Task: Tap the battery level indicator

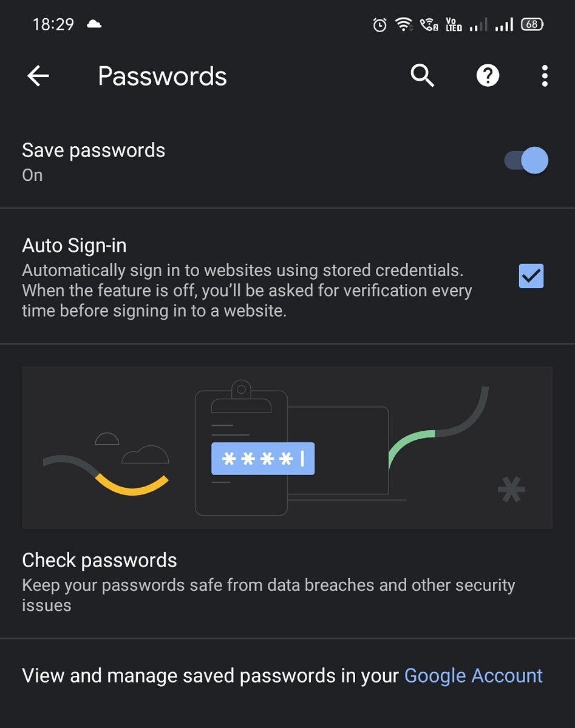Action: [x=532, y=25]
